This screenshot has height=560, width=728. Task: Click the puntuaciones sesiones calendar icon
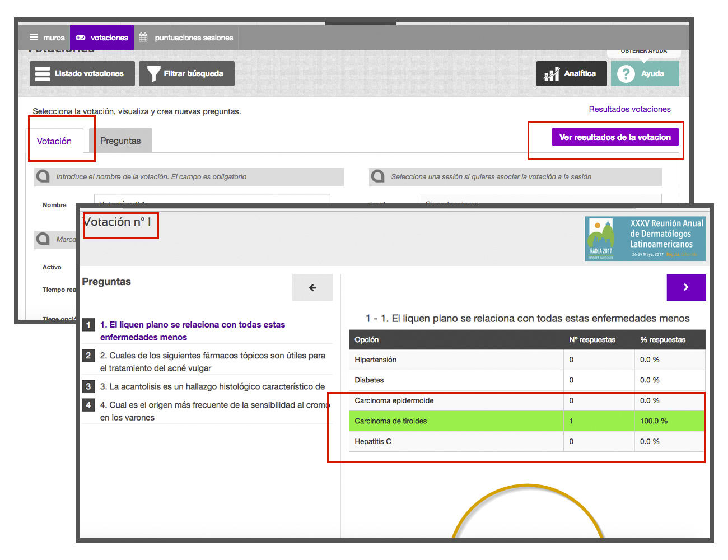[x=143, y=38]
